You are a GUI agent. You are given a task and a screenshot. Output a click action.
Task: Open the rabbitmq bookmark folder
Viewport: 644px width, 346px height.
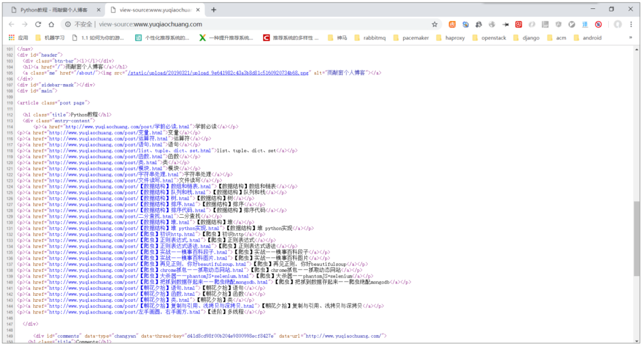click(369, 38)
